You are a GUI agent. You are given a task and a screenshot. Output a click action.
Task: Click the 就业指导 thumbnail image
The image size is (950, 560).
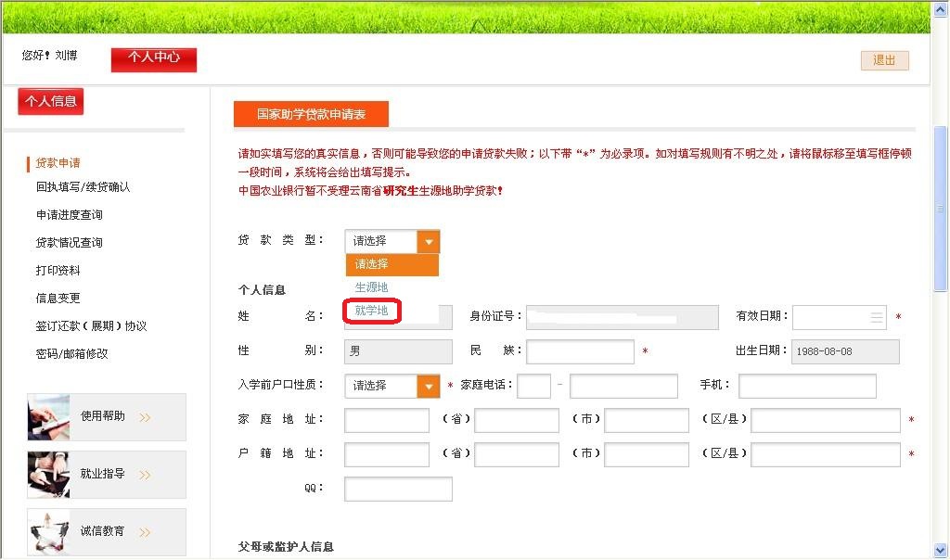(49, 474)
